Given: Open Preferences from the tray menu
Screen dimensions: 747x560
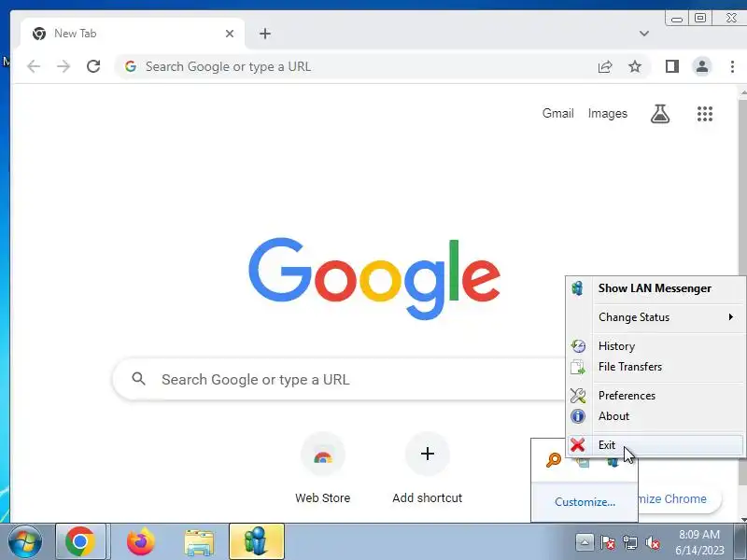Looking at the screenshot, I should pyautogui.click(x=655, y=396).
